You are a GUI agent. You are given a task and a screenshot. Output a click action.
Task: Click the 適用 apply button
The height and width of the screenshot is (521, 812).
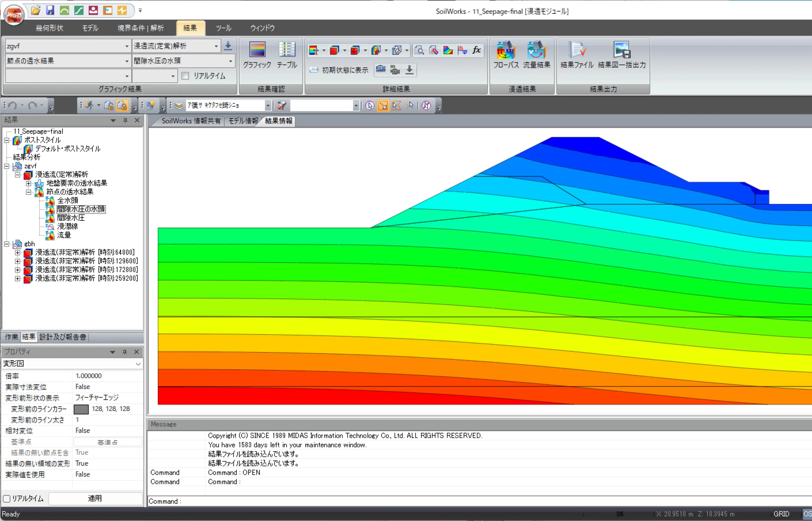tap(95, 498)
